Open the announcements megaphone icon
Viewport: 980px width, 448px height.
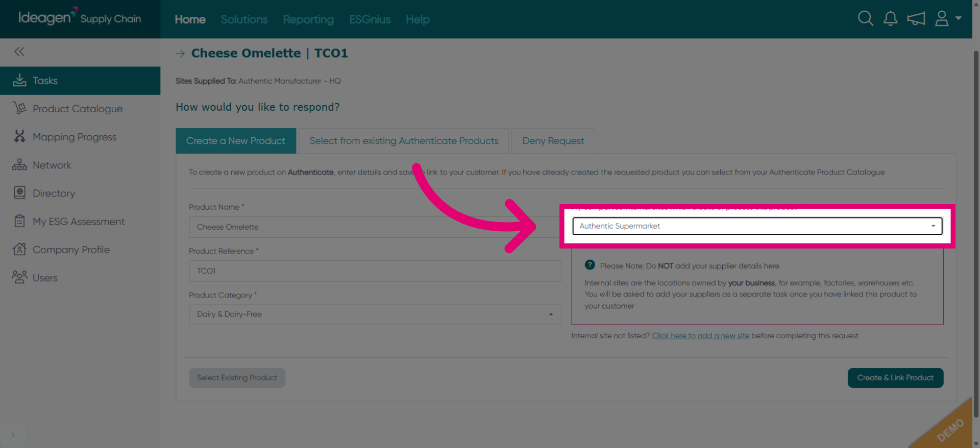[x=916, y=19]
